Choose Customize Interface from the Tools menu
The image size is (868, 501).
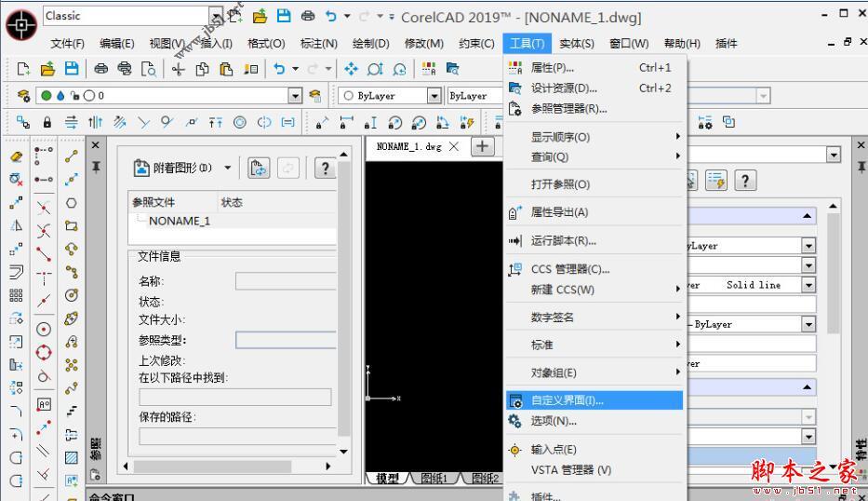pos(594,400)
